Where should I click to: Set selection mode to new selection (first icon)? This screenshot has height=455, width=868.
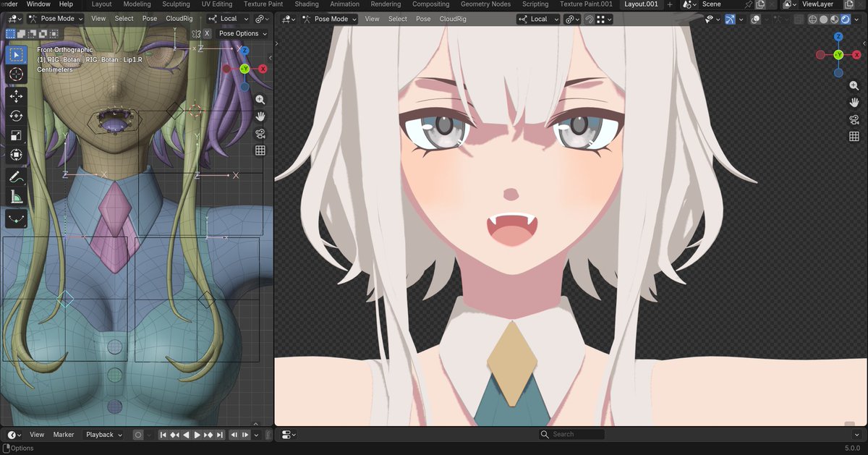10,33
